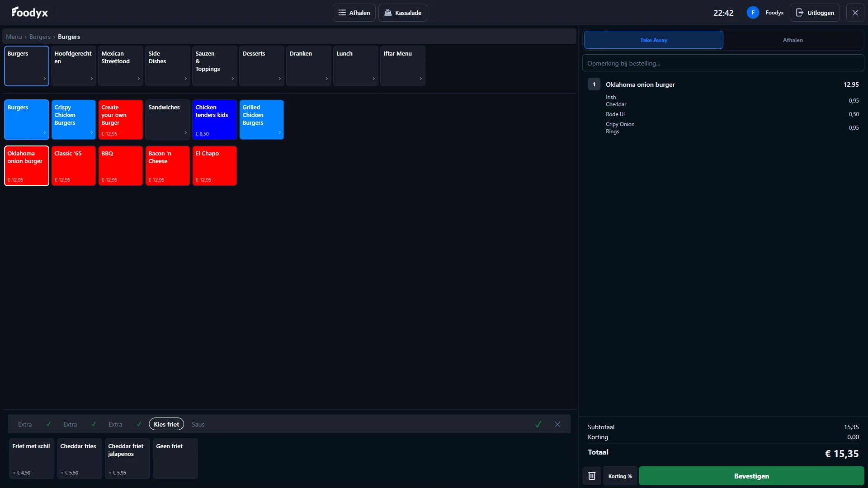Add Bacon 'n Cheese burger
The image size is (868, 488).
(x=168, y=166)
